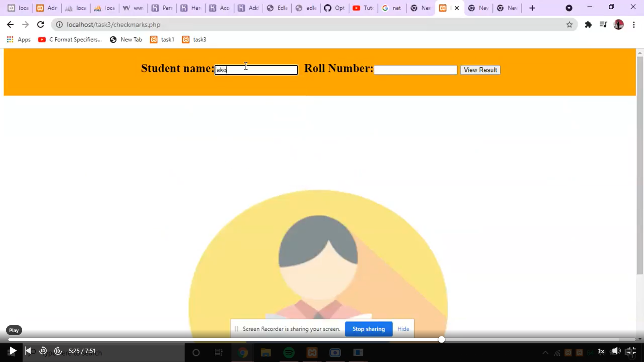The image size is (644, 362).
Task: Open the Chrome three-dot menu
Action: [634, 24]
